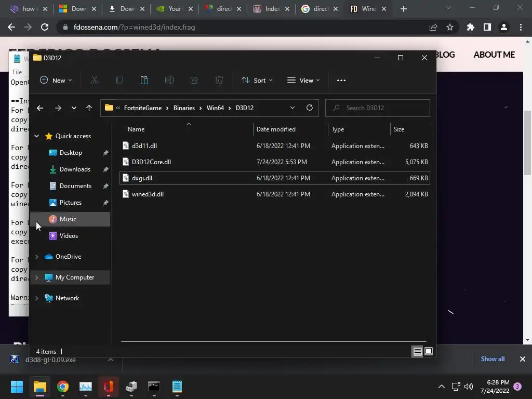
Task: Click Chrome address bar URL
Action: tap(135, 27)
